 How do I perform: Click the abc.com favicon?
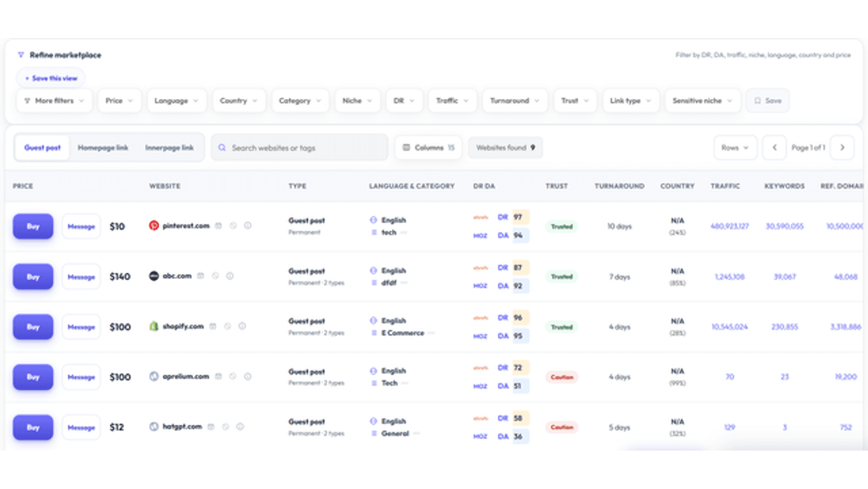154,276
